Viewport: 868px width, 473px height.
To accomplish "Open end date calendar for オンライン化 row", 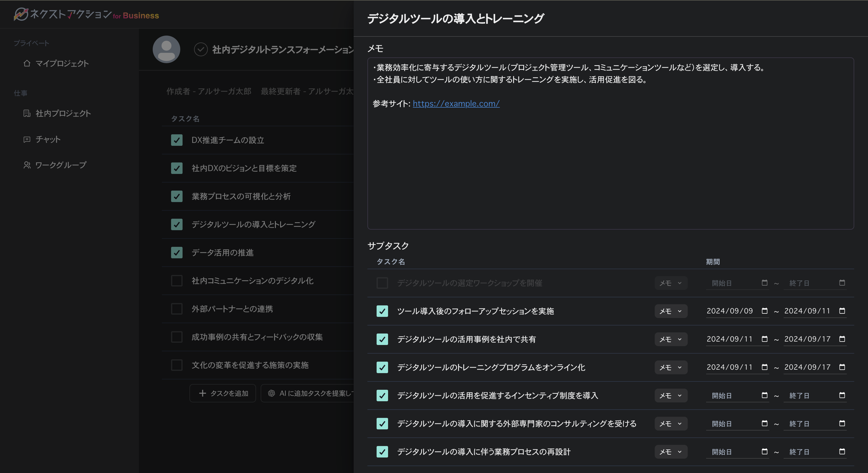I will pyautogui.click(x=842, y=367).
